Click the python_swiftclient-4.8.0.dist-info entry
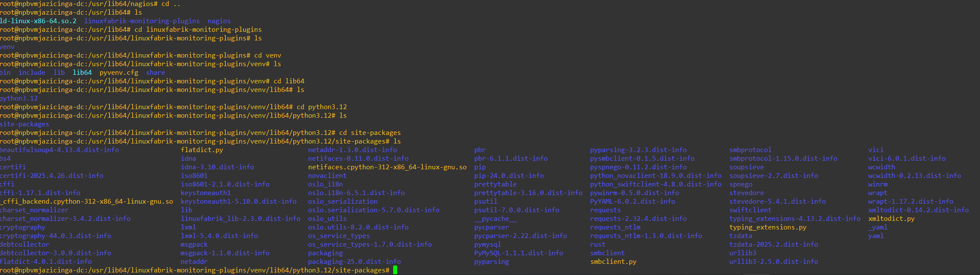 [x=656, y=184]
